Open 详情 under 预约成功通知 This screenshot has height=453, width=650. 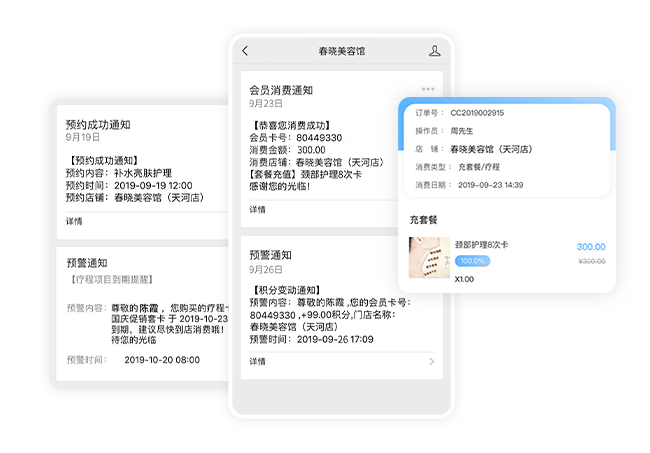click(74, 222)
